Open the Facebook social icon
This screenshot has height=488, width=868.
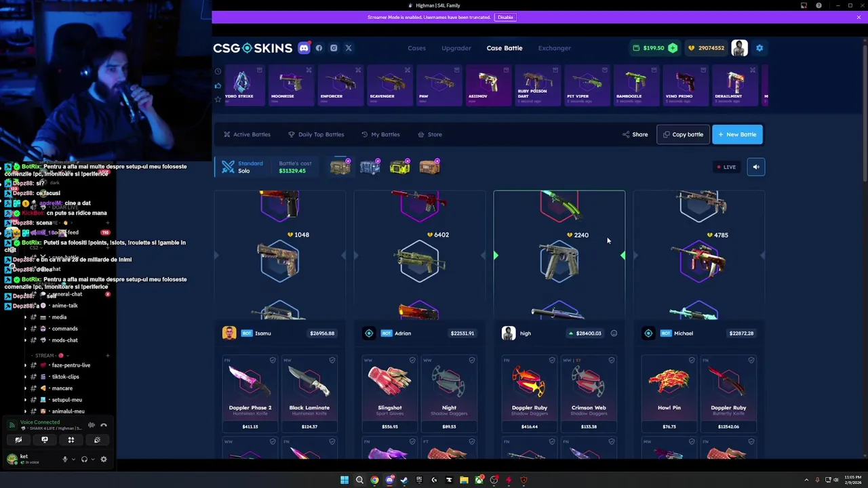[319, 48]
